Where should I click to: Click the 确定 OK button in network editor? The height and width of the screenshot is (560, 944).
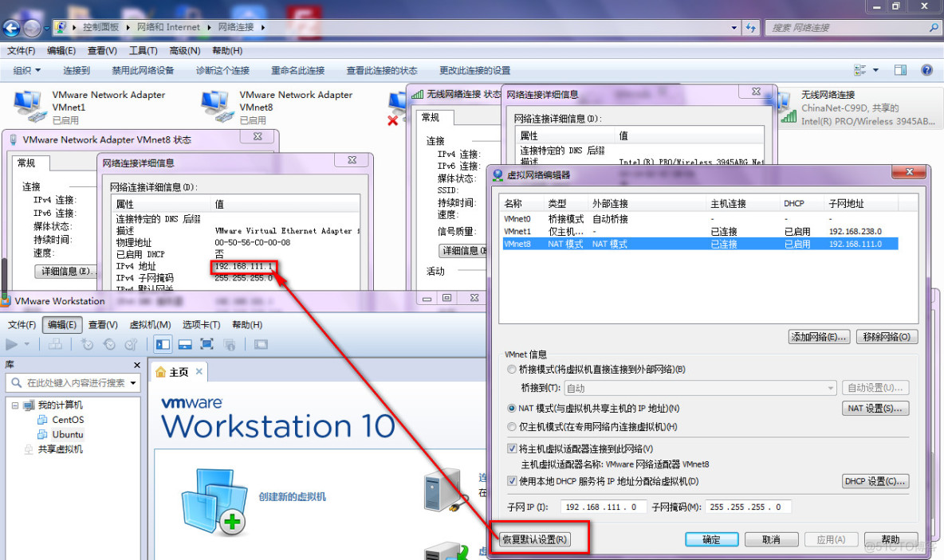(x=712, y=539)
